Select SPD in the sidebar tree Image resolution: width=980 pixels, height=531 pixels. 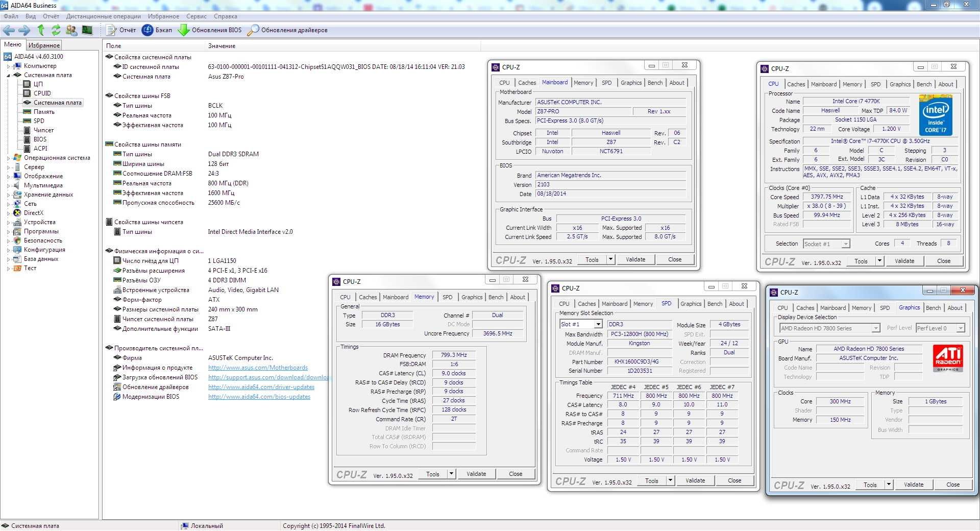click(x=39, y=121)
